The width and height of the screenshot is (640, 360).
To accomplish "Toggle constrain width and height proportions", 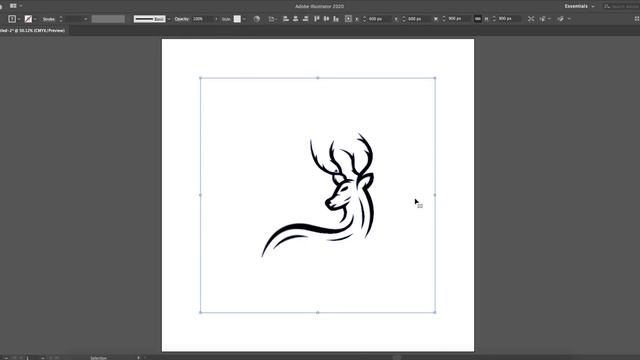I will (478, 19).
